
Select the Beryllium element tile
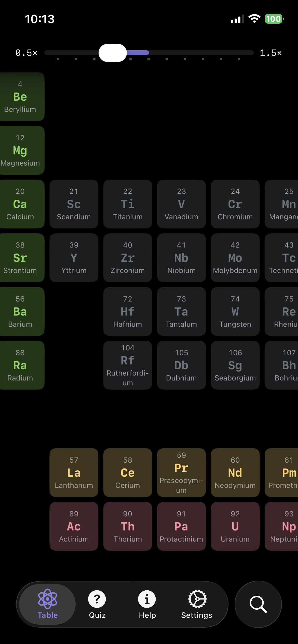click(x=21, y=97)
